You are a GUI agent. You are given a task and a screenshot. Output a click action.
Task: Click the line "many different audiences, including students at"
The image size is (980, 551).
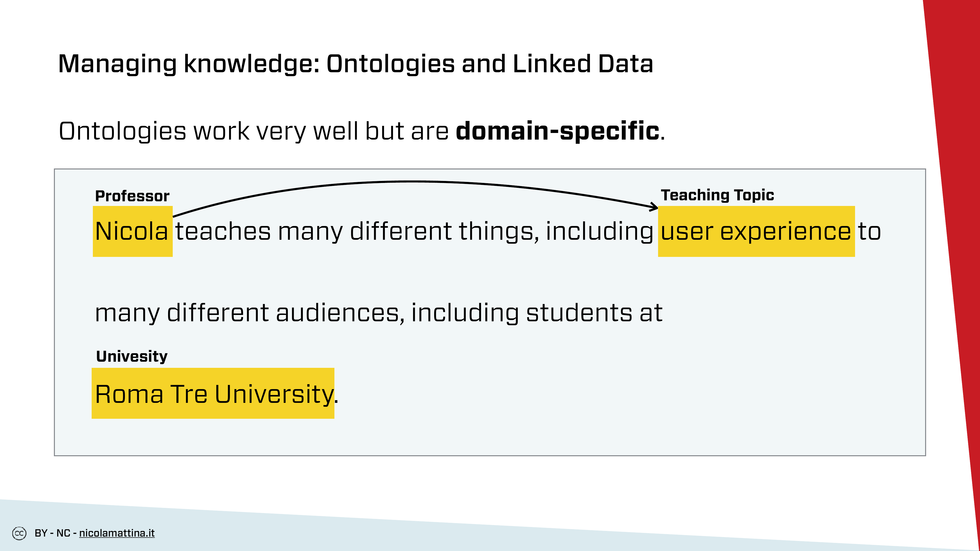(379, 313)
